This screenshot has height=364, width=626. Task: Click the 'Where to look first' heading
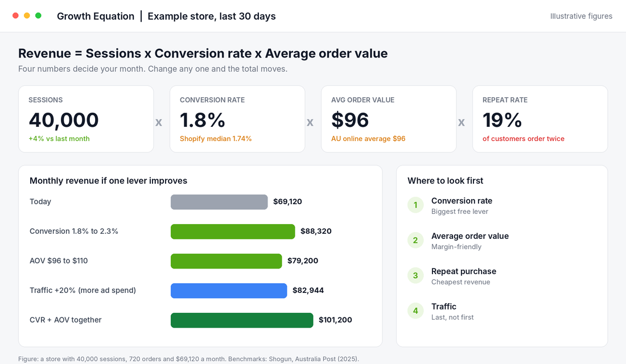[x=445, y=181]
